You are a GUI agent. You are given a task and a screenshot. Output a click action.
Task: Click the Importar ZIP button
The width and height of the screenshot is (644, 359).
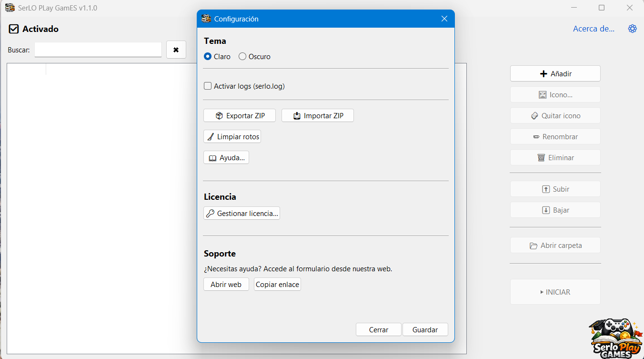click(x=318, y=116)
